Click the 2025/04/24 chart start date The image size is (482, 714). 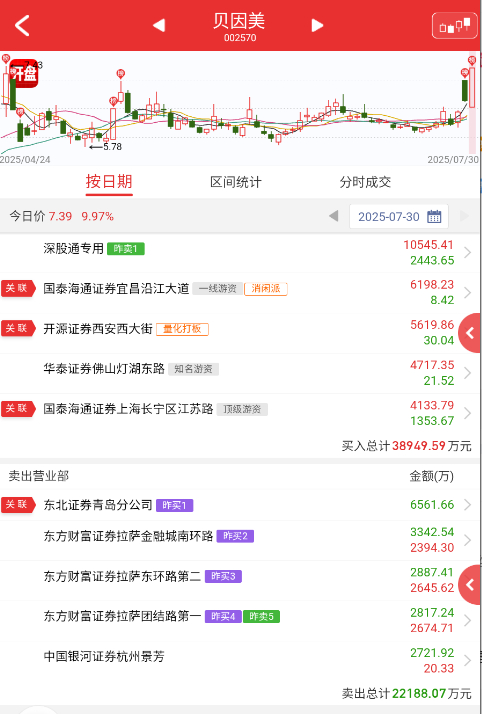click(x=25, y=160)
